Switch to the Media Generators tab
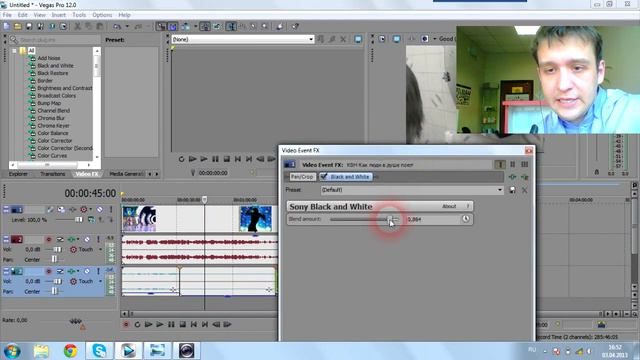This screenshot has width=640, height=360. tap(127, 174)
